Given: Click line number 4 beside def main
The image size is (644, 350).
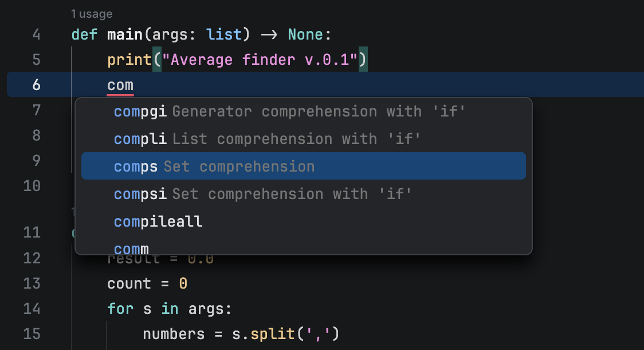Looking at the screenshot, I should (x=36, y=34).
